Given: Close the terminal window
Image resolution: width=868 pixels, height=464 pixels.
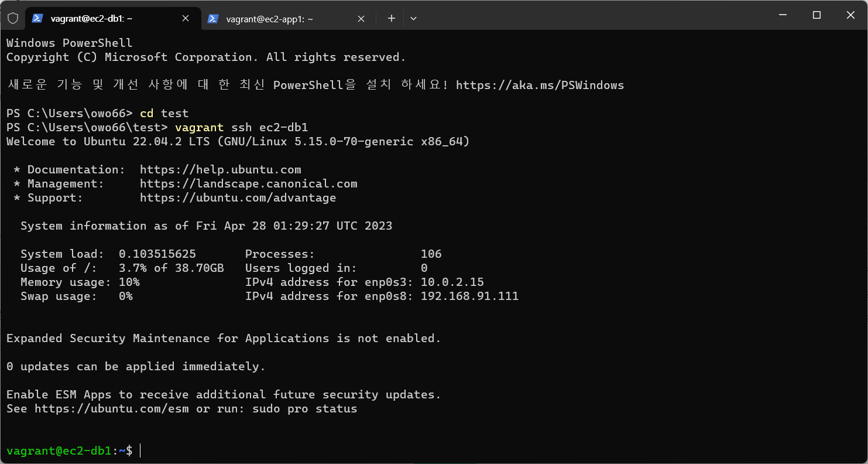Looking at the screenshot, I should [851, 15].
